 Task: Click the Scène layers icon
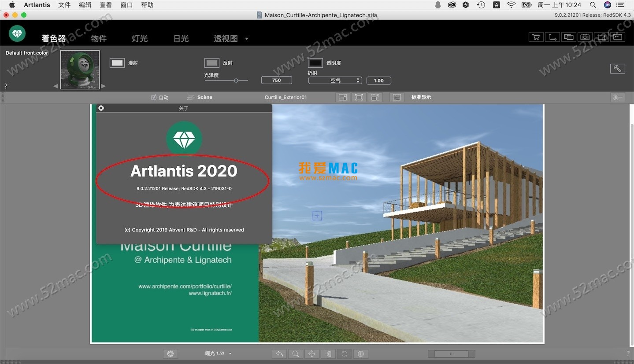click(x=191, y=97)
